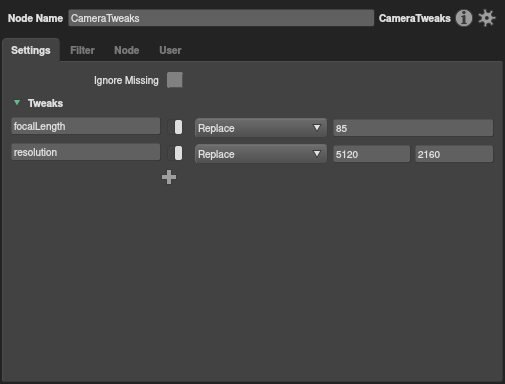Click the Node Name text field

pos(221,18)
